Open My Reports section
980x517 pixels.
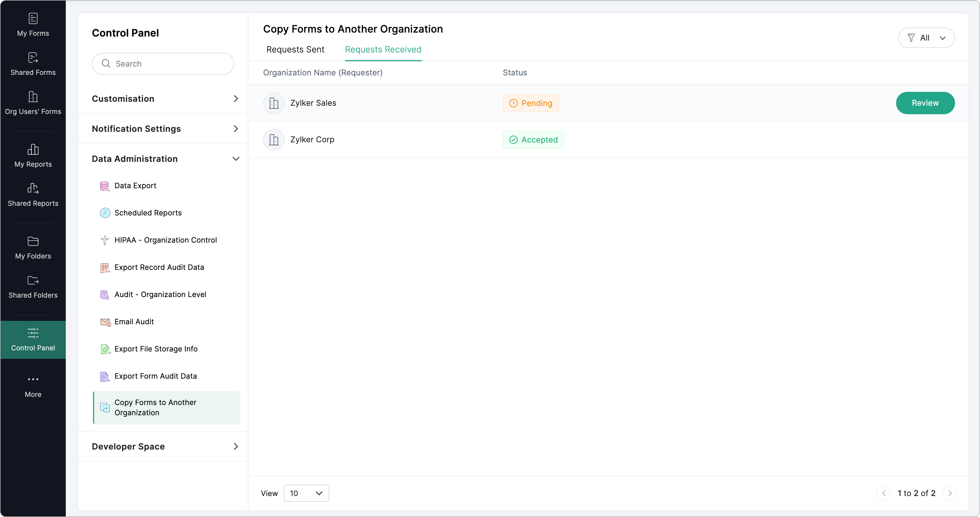tap(33, 156)
